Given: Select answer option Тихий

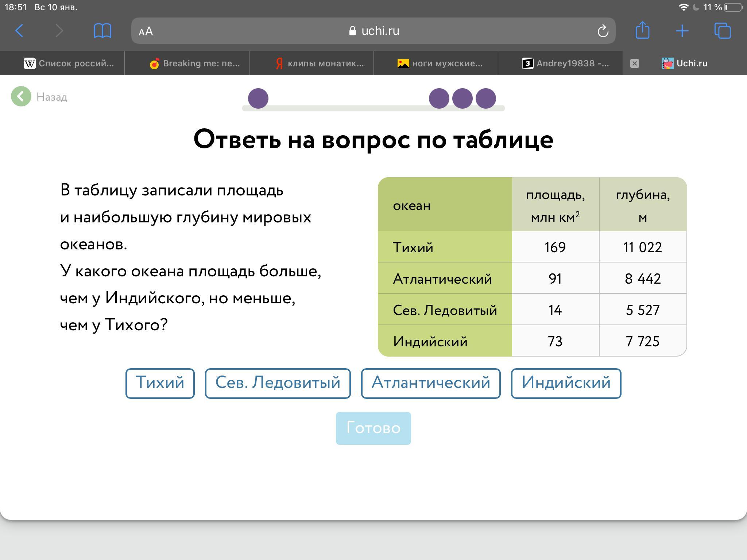Looking at the screenshot, I should point(160,383).
